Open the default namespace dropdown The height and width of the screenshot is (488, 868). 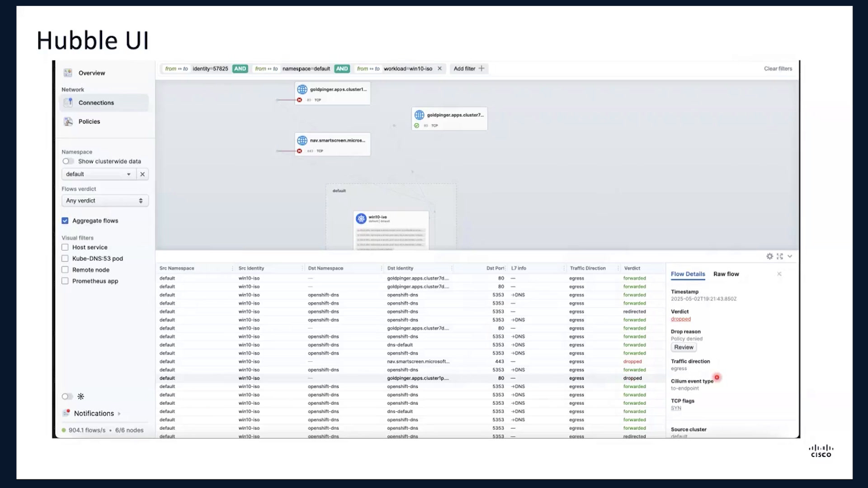(99, 174)
